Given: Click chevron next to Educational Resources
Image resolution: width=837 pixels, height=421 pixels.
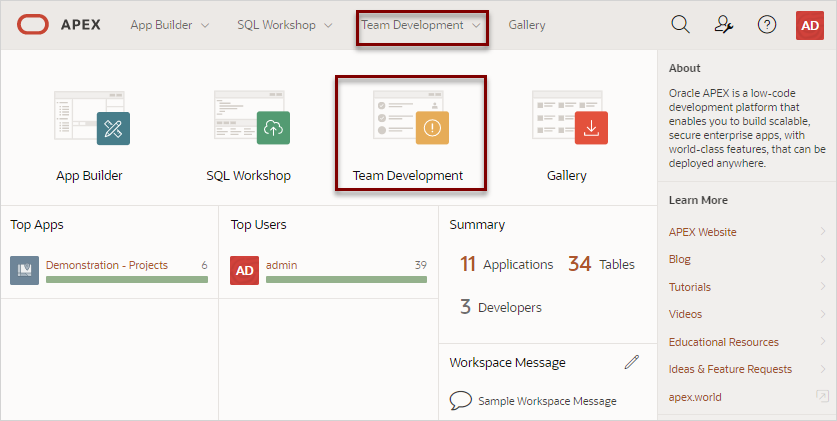Looking at the screenshot, I should pyautogui.click(x=823, y=341).
